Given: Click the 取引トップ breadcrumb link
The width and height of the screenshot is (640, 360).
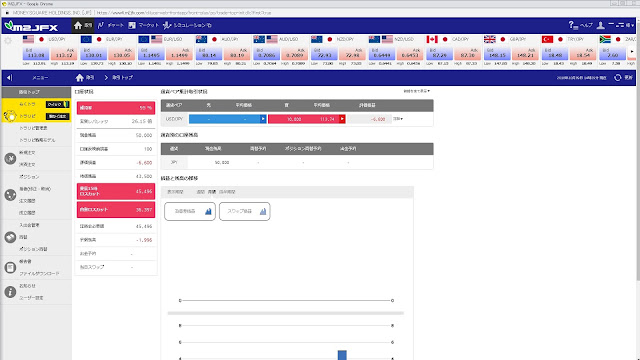Looking at the screenshot, I should (122, 77).
